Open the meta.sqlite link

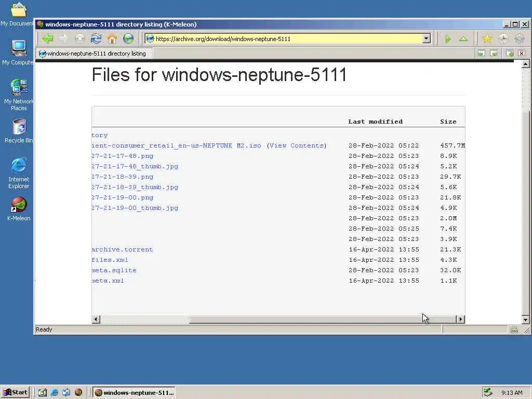click(x=114, y=270)
